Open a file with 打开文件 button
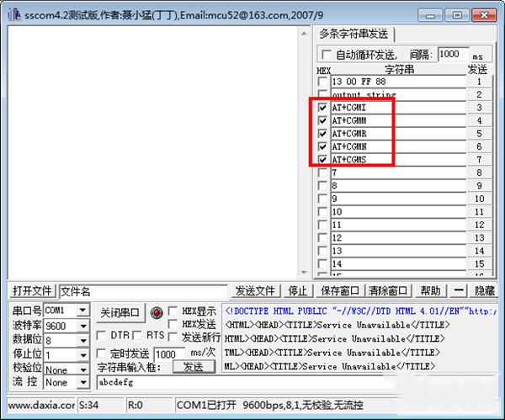 33,291
